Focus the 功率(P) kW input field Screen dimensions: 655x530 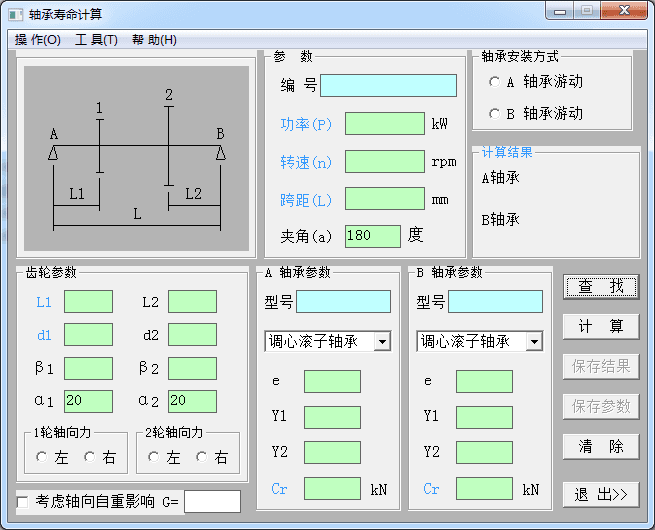click(x=384, y=124)
